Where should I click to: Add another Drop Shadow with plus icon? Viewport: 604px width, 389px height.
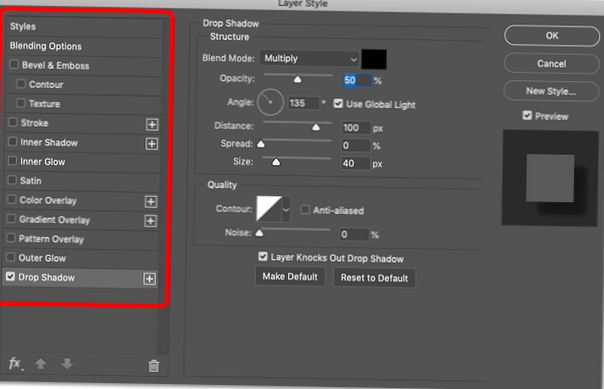click(150, 278)
